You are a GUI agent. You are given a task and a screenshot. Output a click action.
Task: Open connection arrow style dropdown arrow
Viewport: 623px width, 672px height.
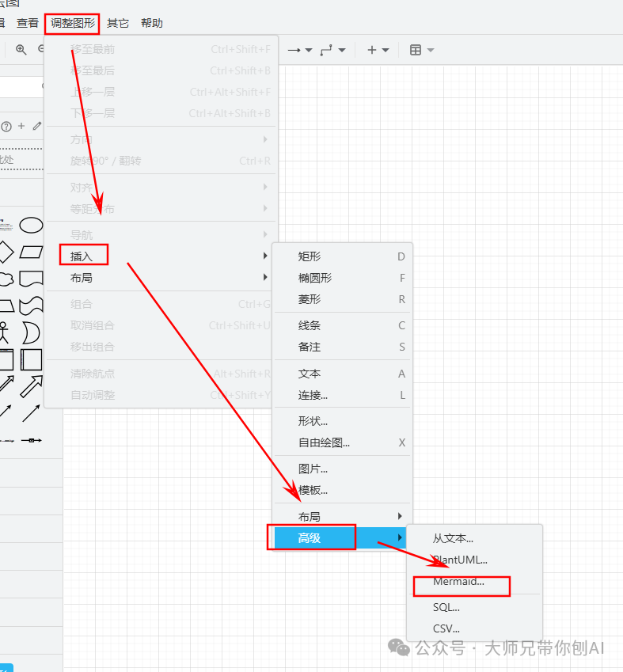(x=309, y=50)
